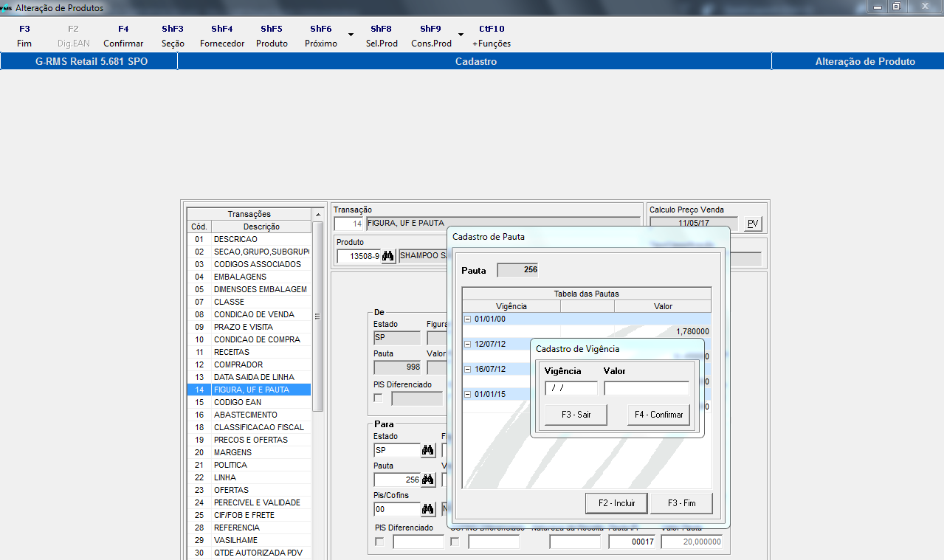Click binoculars lookup beside Para Estado field

427,450
